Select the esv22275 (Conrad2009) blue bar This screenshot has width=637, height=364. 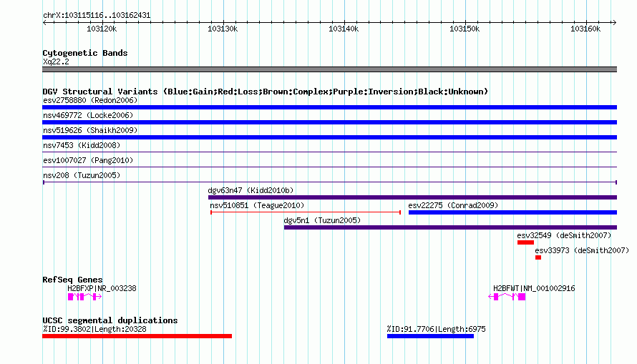[512, 212]
